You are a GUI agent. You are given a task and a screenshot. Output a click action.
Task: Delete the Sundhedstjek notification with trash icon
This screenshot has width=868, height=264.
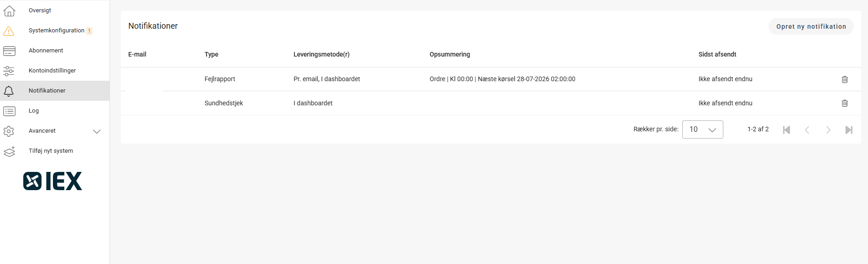tap(845, 103)
